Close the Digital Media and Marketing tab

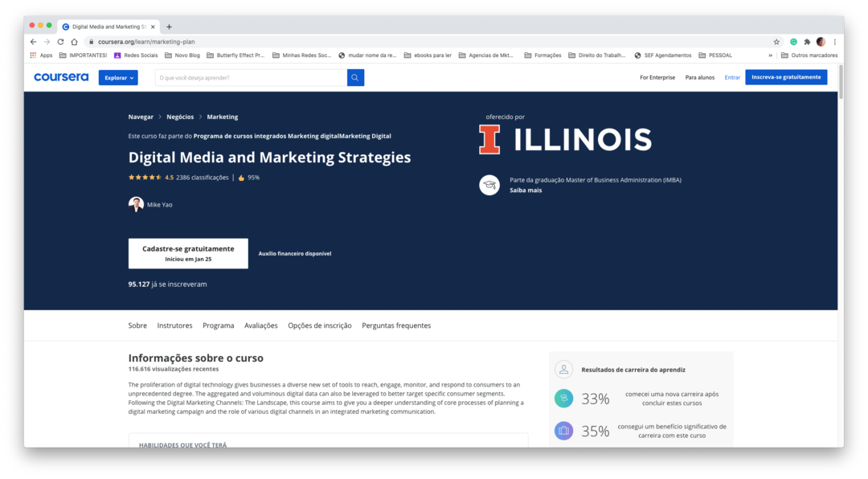point(153,27)
